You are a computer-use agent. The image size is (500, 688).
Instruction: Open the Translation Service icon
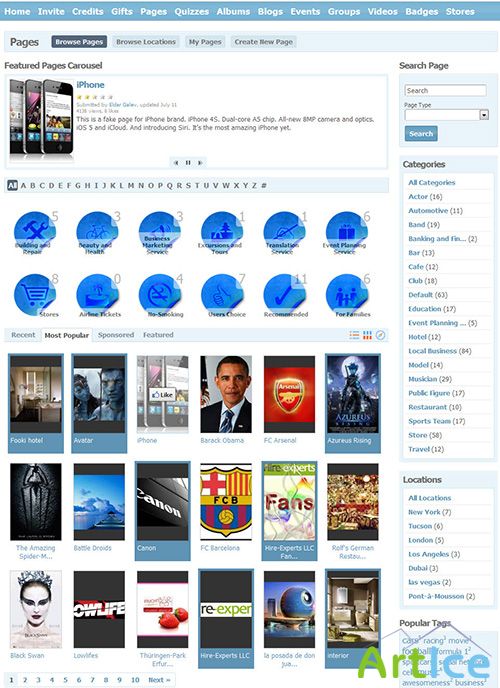pyautogui.click(x=284, y=233)
